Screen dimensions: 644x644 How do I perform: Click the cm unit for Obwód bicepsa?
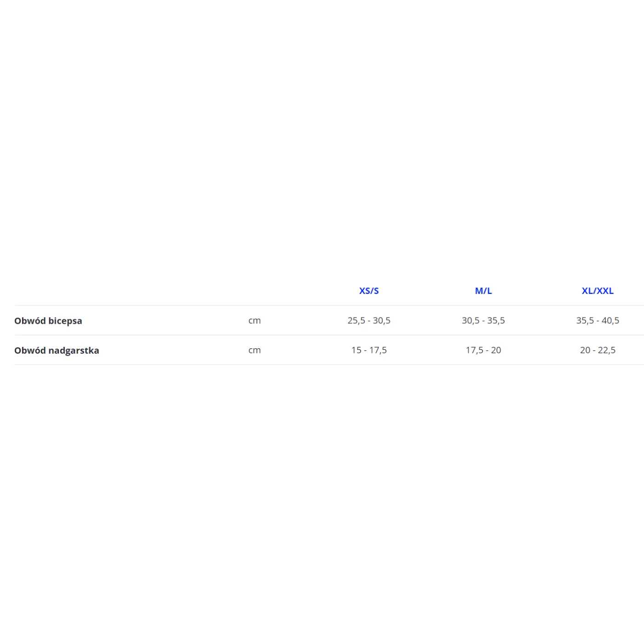coord(254,321)
